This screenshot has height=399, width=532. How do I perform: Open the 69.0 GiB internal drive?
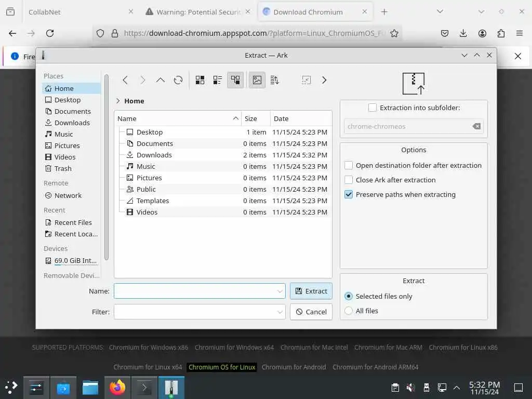(72, 261)
